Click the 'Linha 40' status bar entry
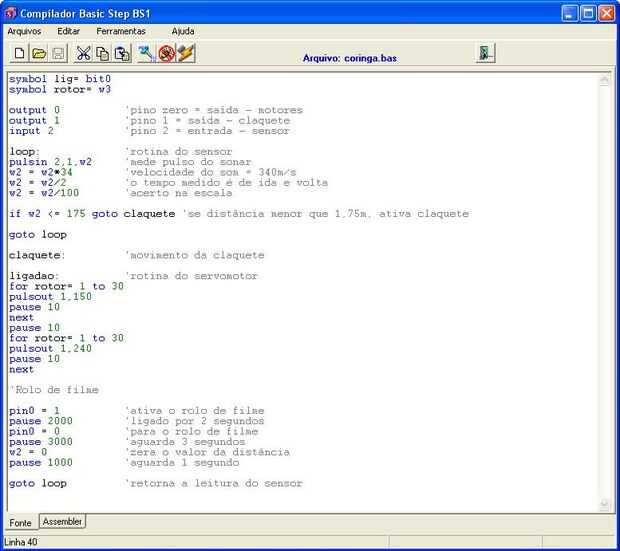The image size is (620, 551). [x=21, y=542]
